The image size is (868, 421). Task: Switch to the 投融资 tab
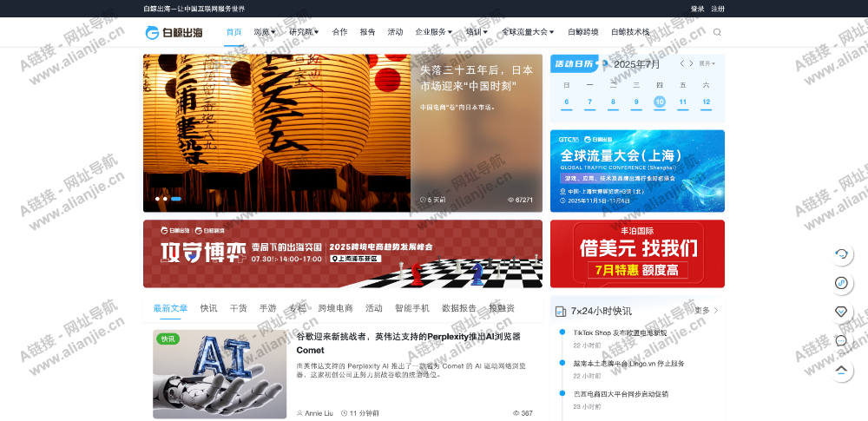click(502, 308)
